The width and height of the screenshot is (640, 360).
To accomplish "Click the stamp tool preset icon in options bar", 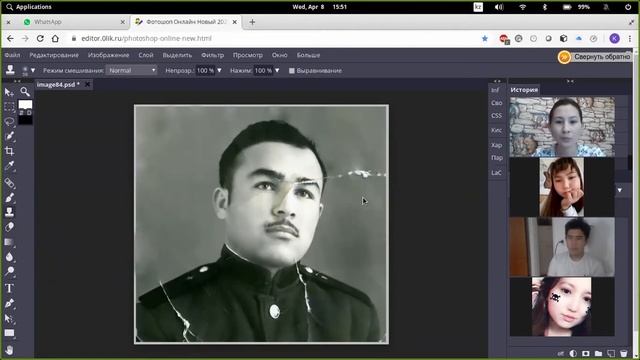I will coord(10,70).
